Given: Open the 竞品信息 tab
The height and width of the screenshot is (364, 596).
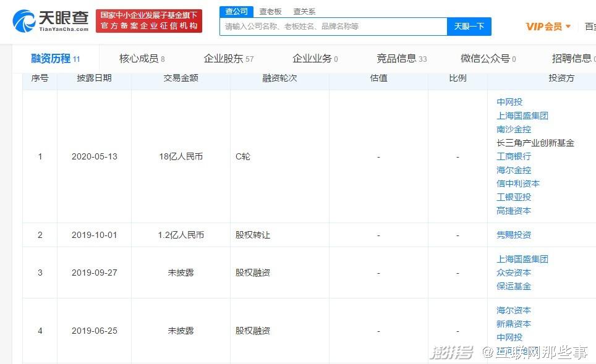Looking at the screenshot, I should pyautogui.click(x=401, y=59).
